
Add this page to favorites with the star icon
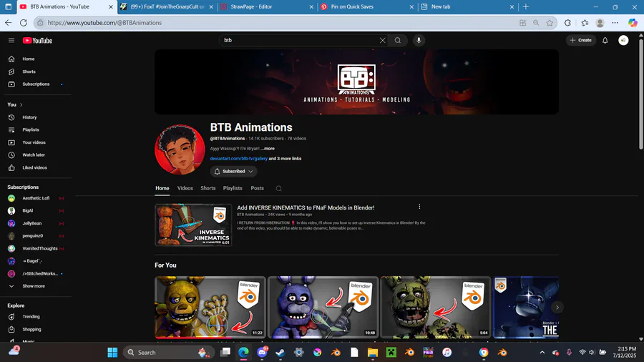(x=550, y=23)
